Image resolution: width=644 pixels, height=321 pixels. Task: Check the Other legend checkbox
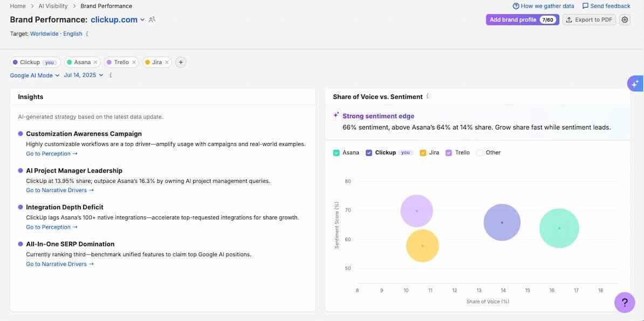[479, 153]
